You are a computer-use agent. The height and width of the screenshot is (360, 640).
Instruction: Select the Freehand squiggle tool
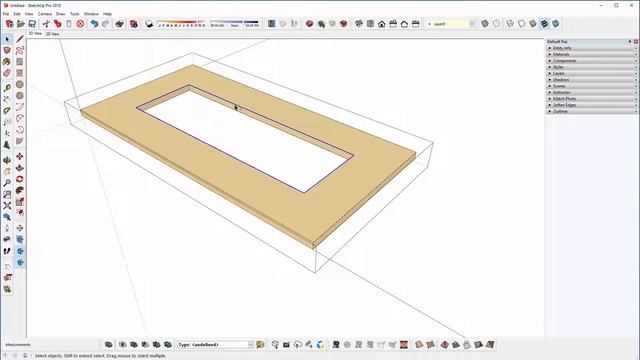pos(20,51)
